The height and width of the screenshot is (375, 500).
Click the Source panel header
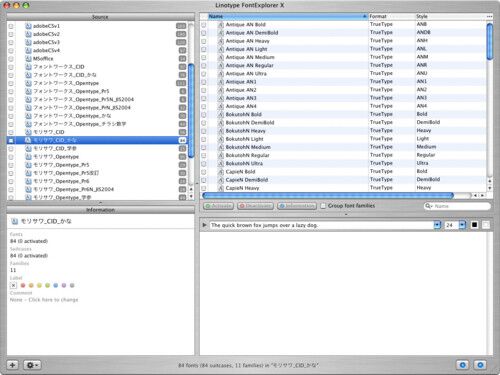(100, 17)
